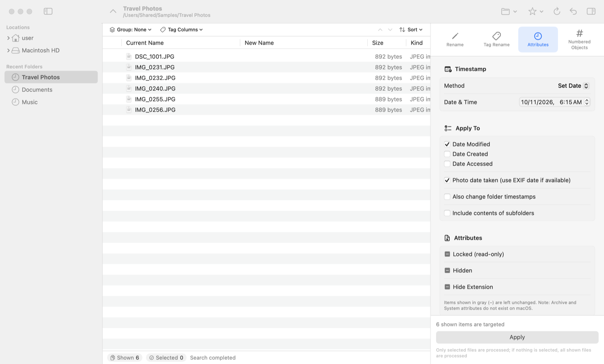Open Documents recent folder

pos(51,89)
